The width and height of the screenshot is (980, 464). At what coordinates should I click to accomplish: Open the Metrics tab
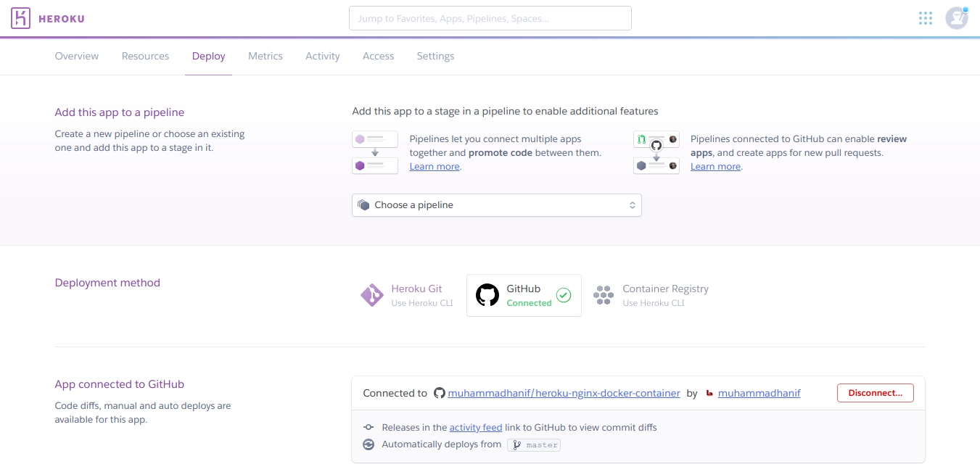click(265, 56)
